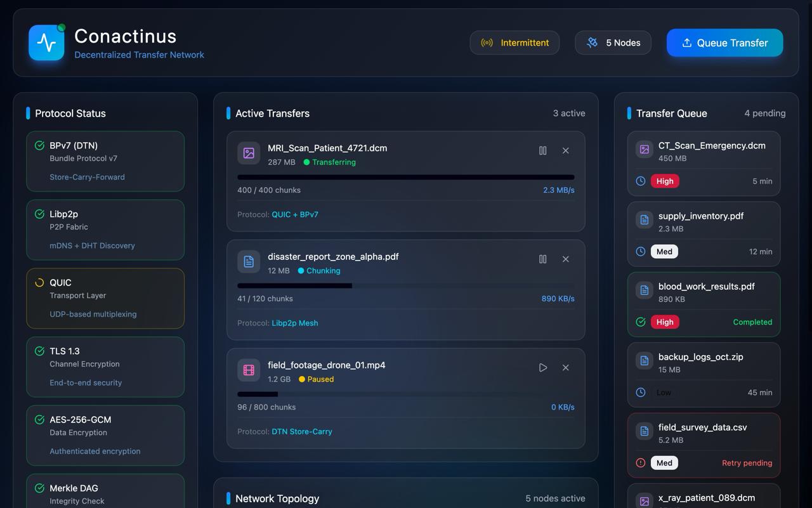Click the '890 KB/s' transfer speed

pos(558,299)
